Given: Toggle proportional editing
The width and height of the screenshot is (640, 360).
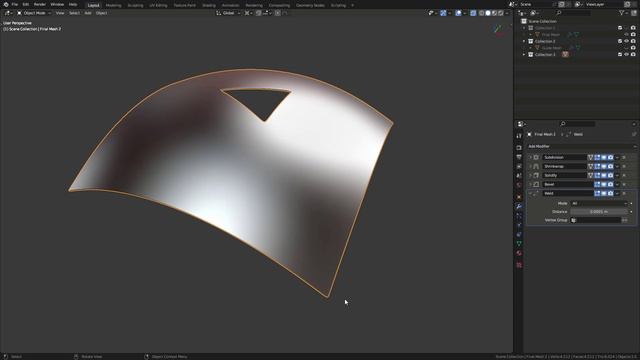Looking at the screenshot, I should click(278, 13).
